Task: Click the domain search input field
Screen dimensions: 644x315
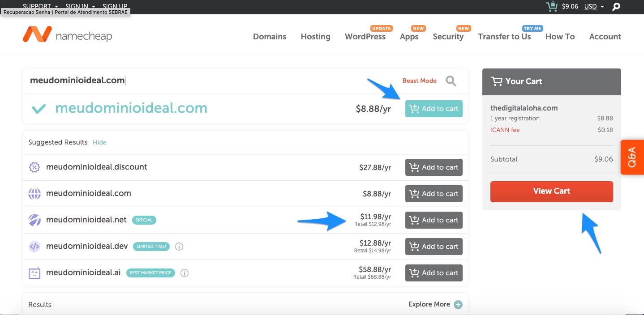Action: pos(210,81)
